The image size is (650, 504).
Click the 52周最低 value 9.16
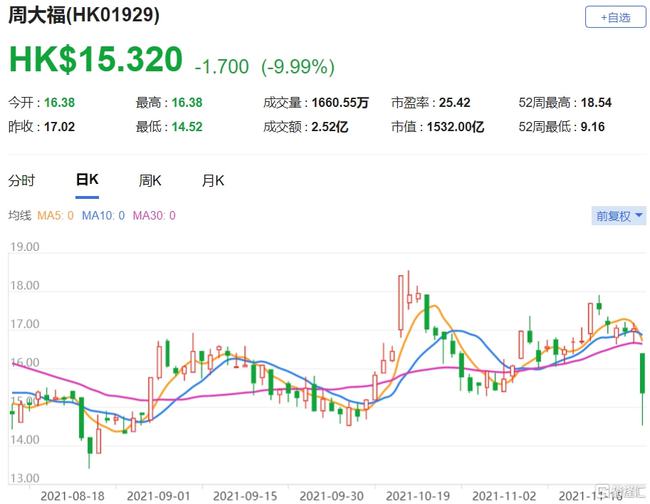(x=592, y=126)
